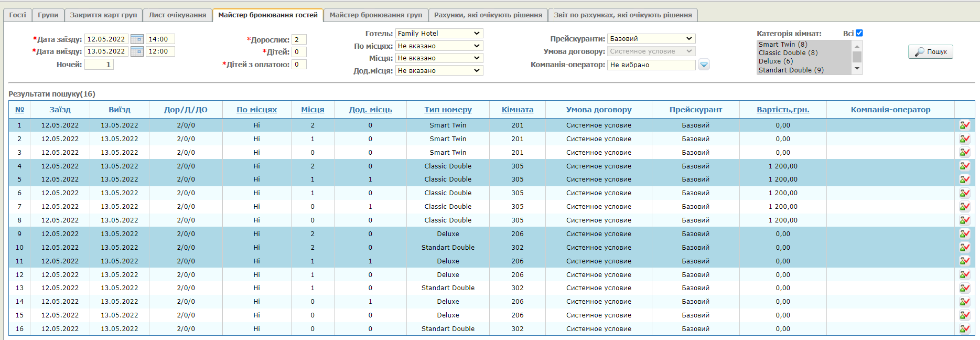This screenshot has height=340, width=980.
Task: Open the 'Прейскуранти' Базовий dropdown
Action: 651,39
